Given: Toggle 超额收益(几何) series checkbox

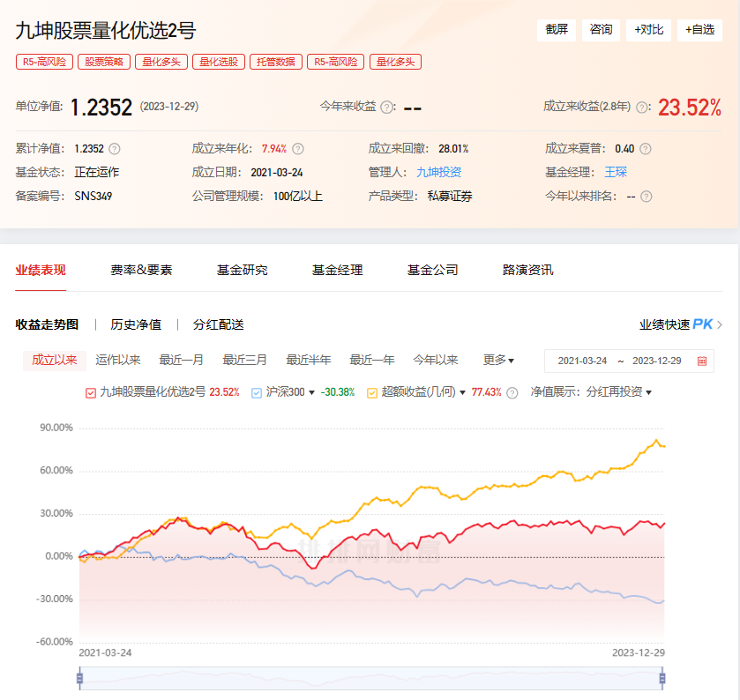Looking at the screenshot, I should tap(372, 392).
